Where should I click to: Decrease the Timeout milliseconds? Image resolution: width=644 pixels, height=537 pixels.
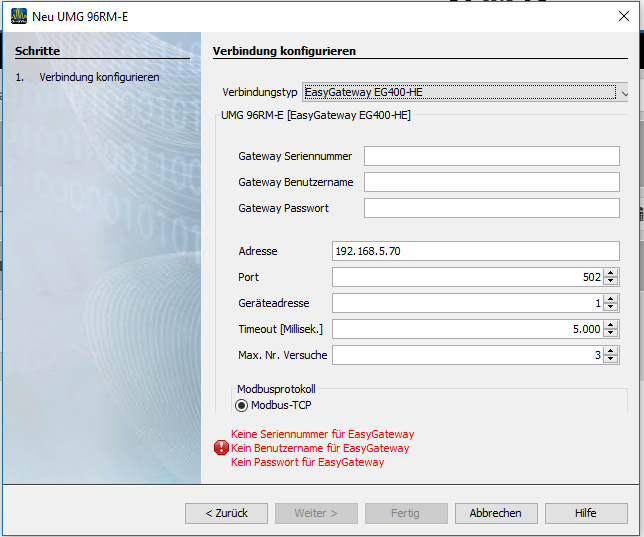pos(611,334)
